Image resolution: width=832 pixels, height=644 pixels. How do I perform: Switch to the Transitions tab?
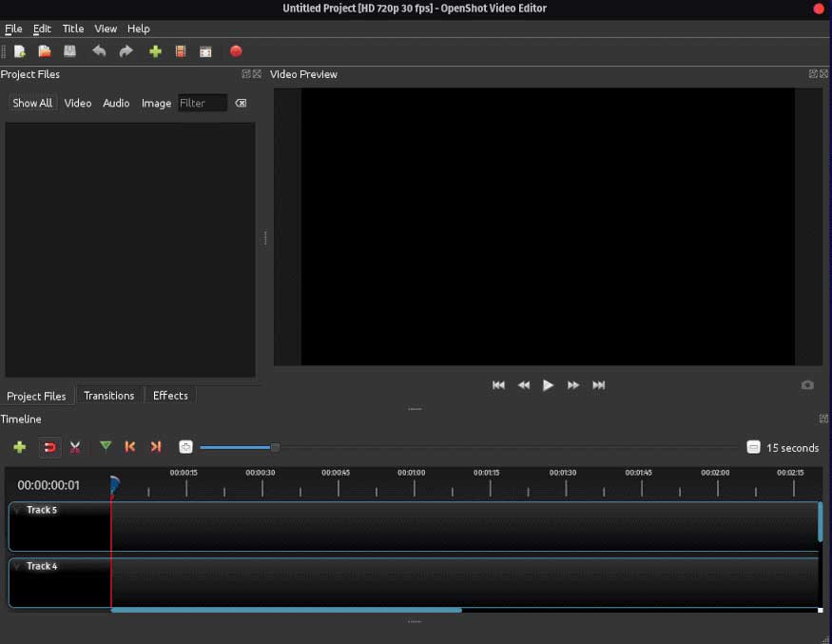pos(109,395)
